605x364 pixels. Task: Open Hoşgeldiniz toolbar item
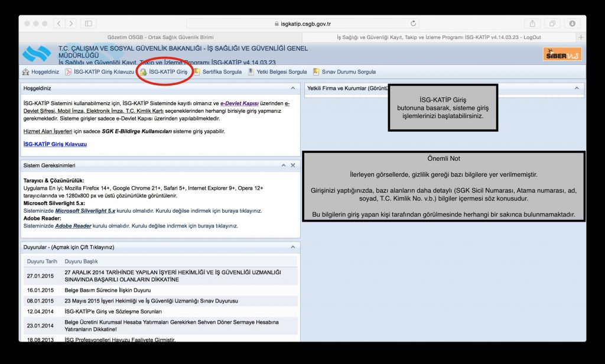point(41,72)
